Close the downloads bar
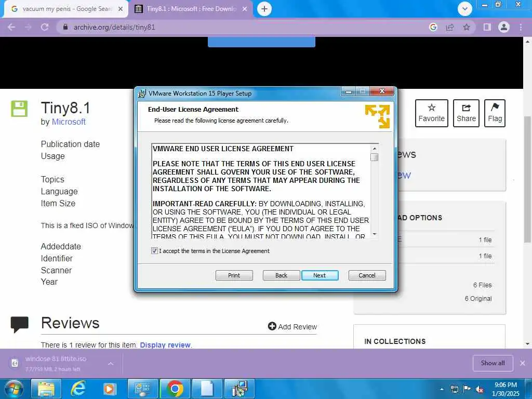The height and width of the screenshot is (399, 532). coord(523,363)
